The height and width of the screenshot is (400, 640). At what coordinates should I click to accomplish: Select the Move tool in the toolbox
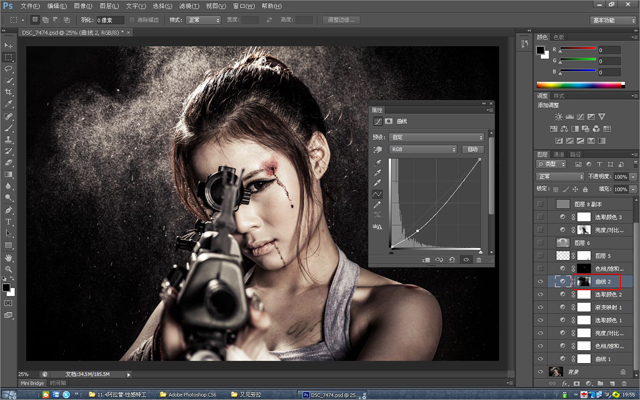(x=9, y=45)
